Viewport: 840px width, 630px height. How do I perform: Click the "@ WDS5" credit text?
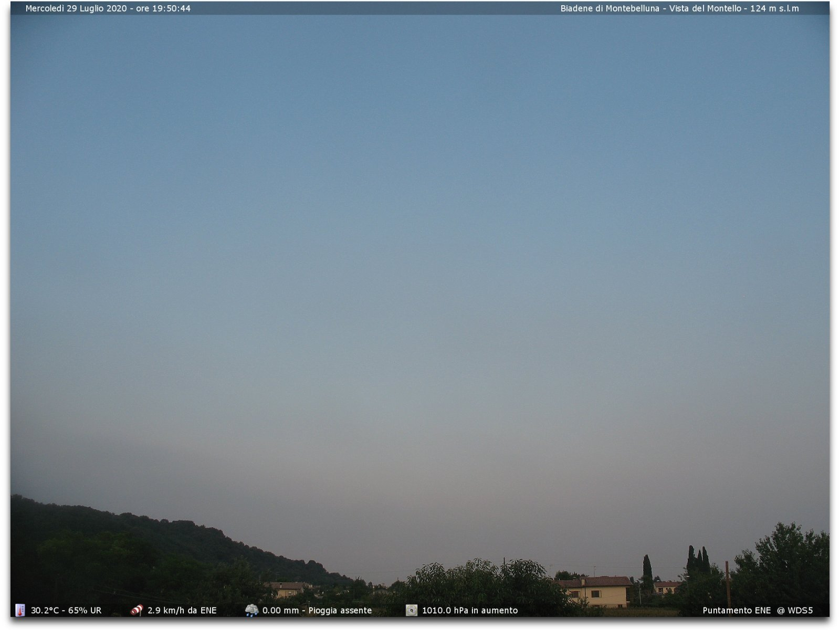tap(795, 611)
